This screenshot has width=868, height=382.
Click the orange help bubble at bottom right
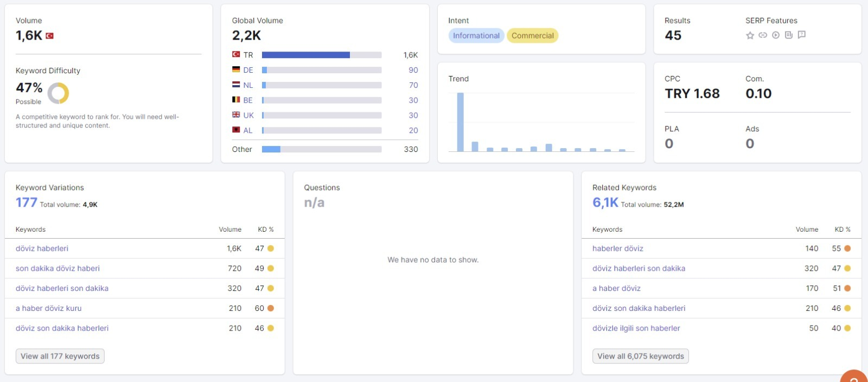pos(854,377)
